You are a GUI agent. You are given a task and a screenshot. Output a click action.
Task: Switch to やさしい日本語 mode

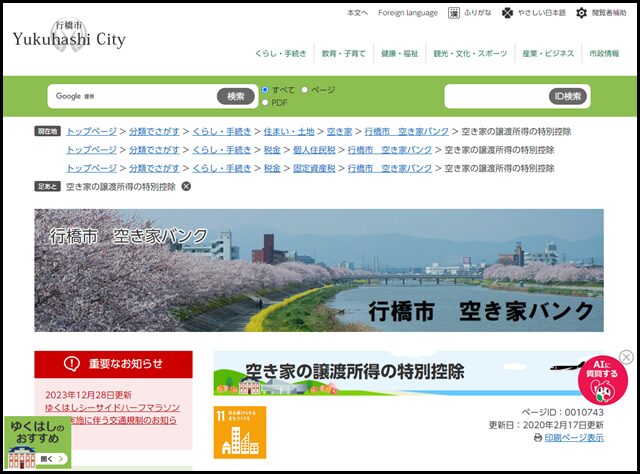(x=534, y=13)
